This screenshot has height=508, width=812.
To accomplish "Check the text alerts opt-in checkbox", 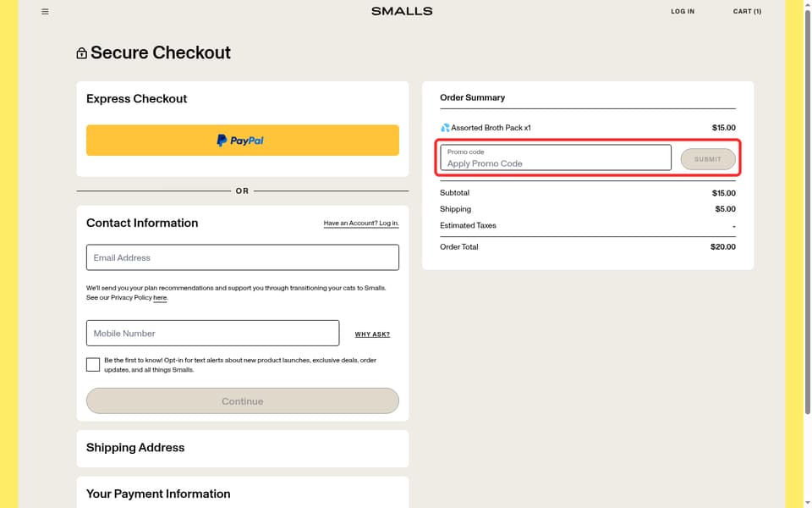I will click(x=93, y=364).
